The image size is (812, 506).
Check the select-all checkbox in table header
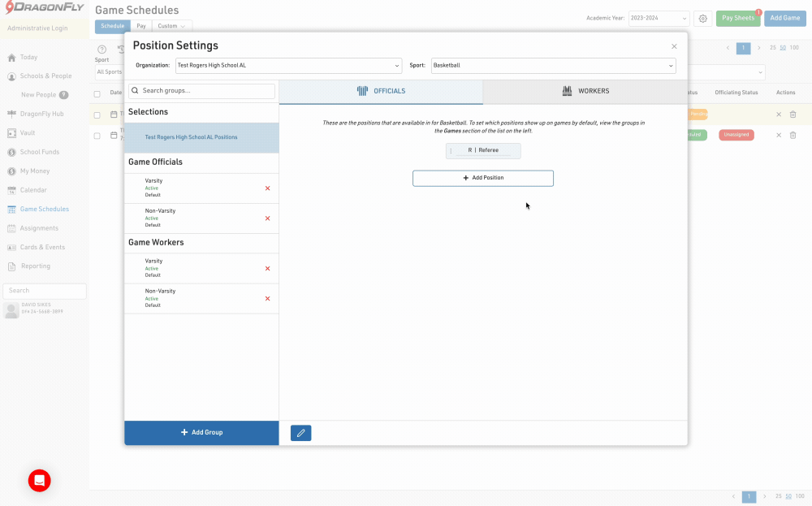click(97, 93)
